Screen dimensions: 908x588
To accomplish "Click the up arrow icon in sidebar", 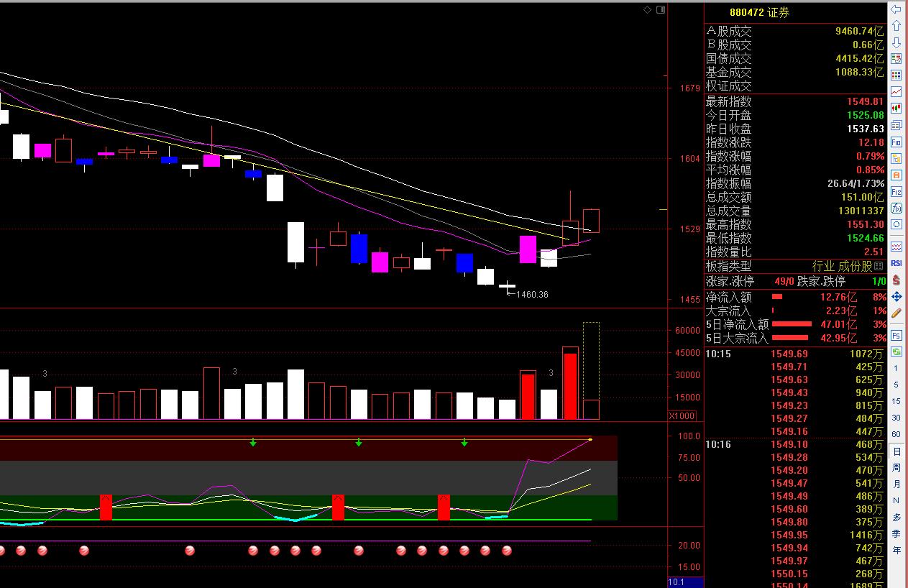I will 896,26.
